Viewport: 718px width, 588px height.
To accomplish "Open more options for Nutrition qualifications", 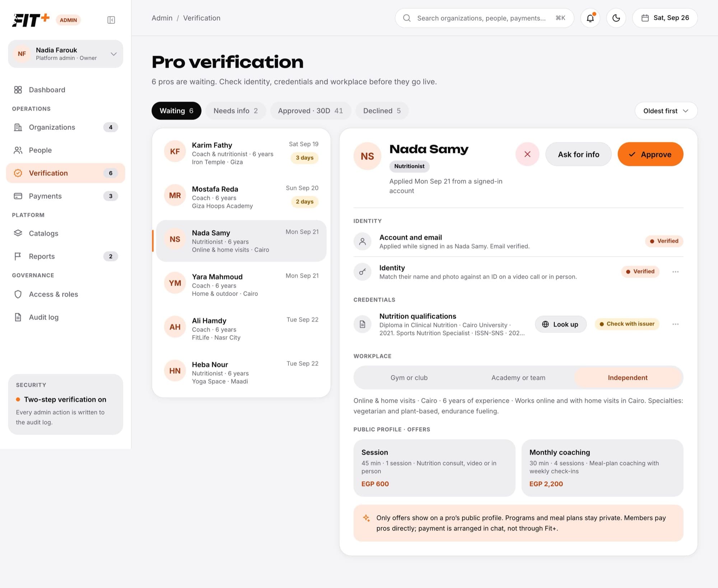I will click(x=675, y=324).
